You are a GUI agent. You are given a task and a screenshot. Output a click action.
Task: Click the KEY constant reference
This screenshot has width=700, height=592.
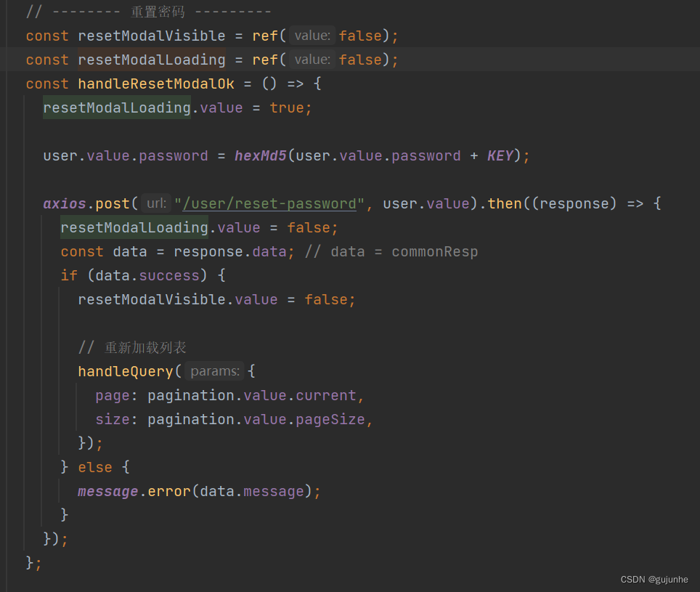[x=500, y=155]
